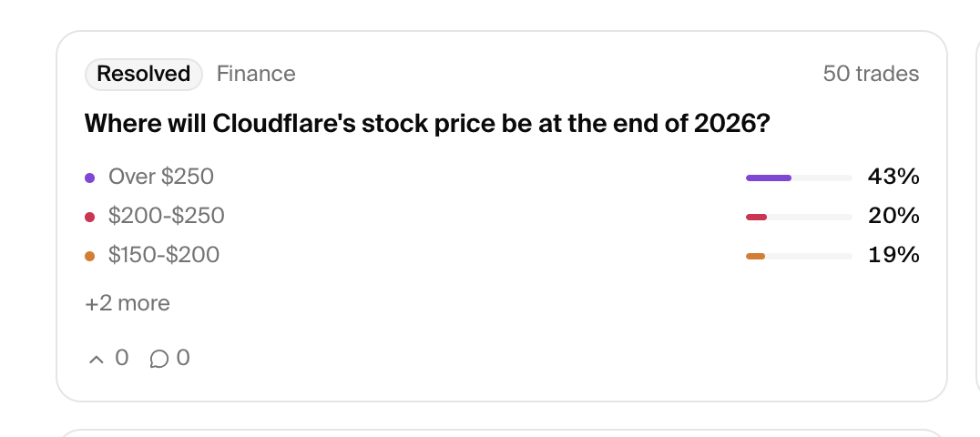Click the Resolved status badge
This screenshot has width=980, height=437.
pyautogui.click(x=144, y=74)
